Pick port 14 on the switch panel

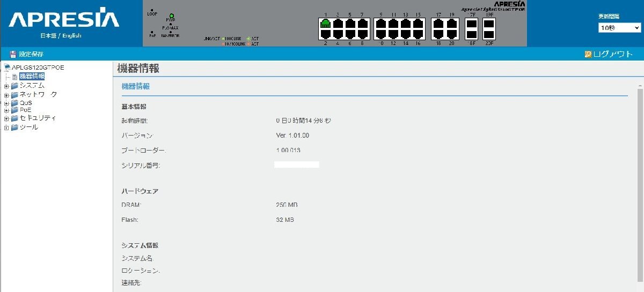[406, 34]
